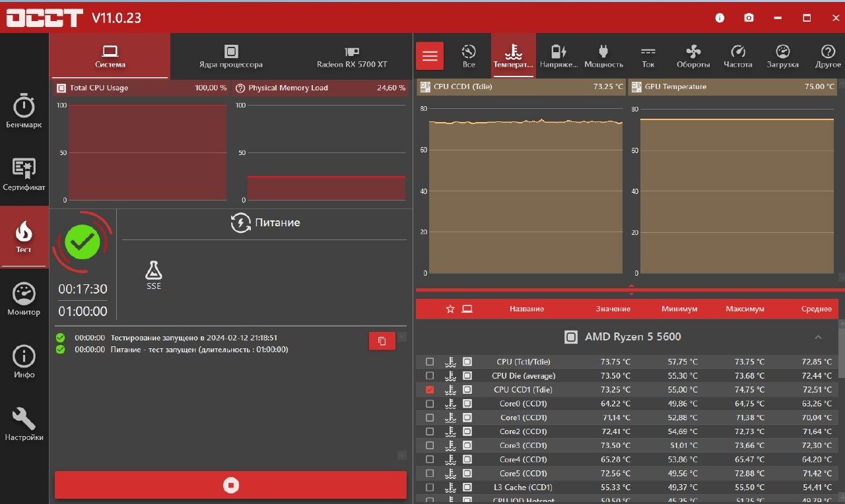Tick the Core5 (CCD1) checkbox
This screenshot has height=504, width=845.
430,474
